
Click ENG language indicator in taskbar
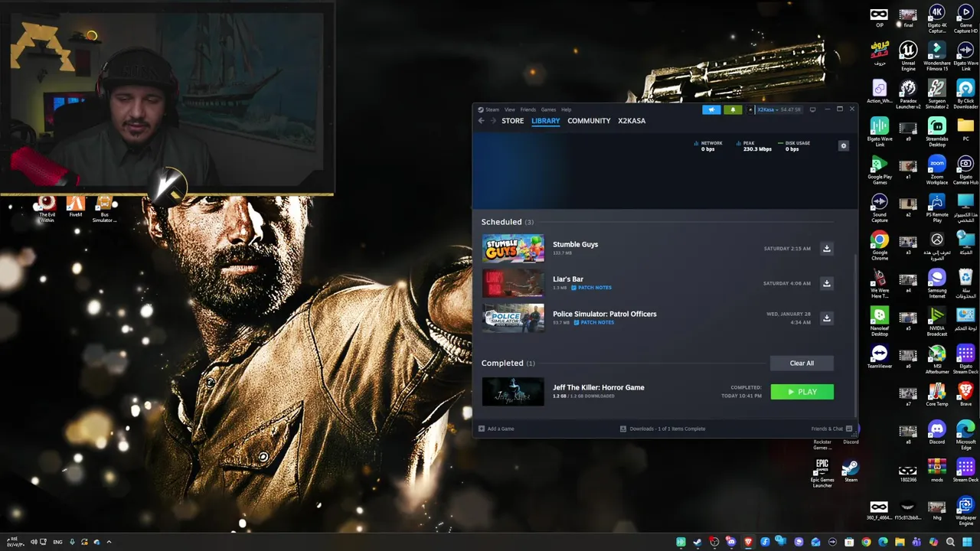pos(57,542)
